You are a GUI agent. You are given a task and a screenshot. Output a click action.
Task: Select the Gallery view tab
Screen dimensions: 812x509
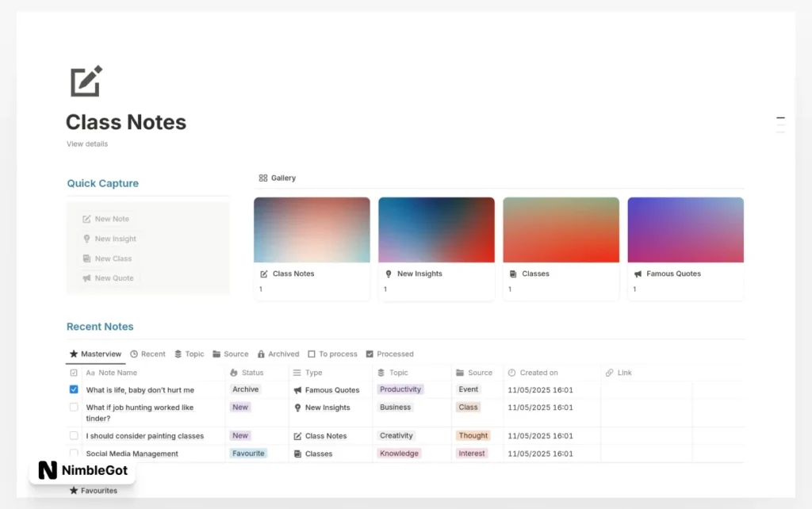(277, 178)
